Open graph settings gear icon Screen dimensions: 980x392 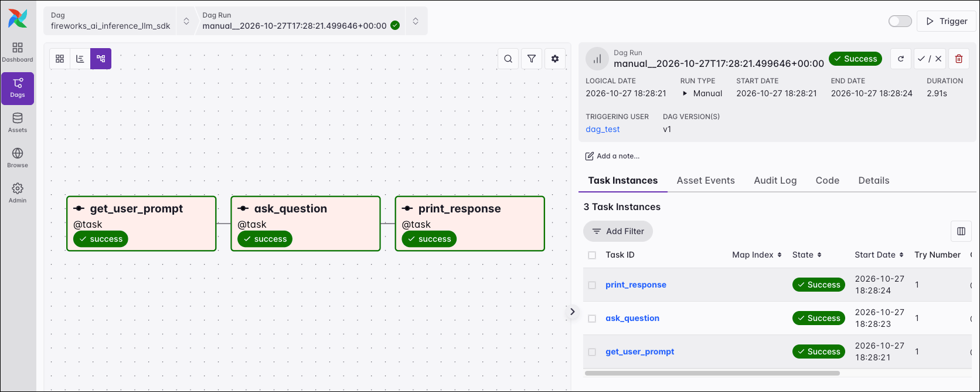[555, 59]
